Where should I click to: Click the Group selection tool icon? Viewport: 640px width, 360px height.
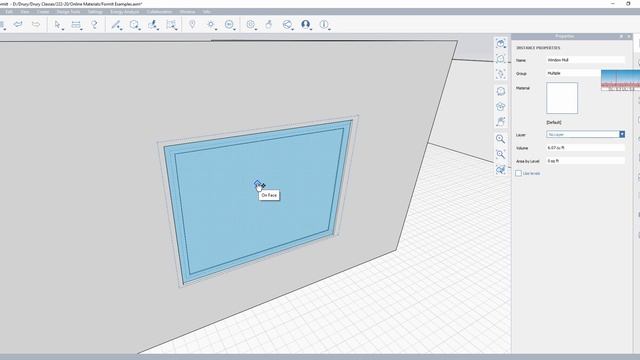coord(171,24)
